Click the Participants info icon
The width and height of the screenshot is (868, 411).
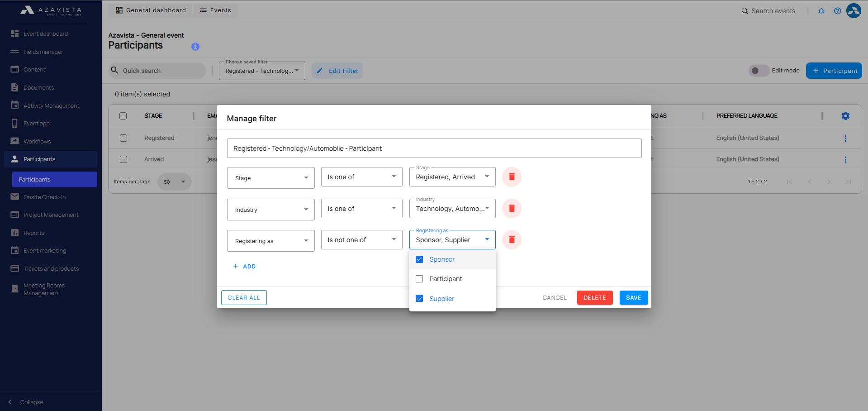coord(195,47)
